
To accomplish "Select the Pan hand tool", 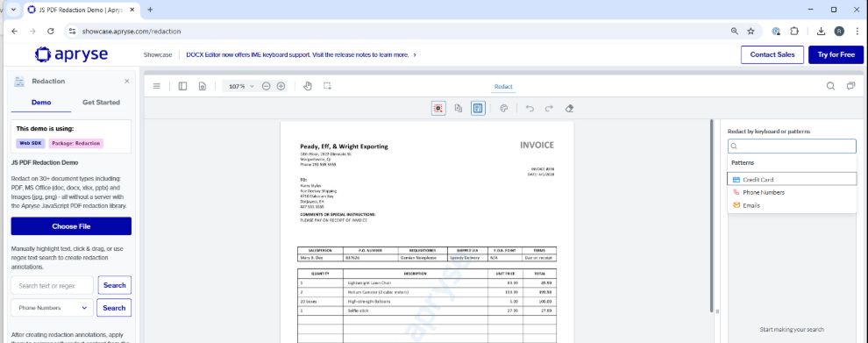I will pos(308,87).
